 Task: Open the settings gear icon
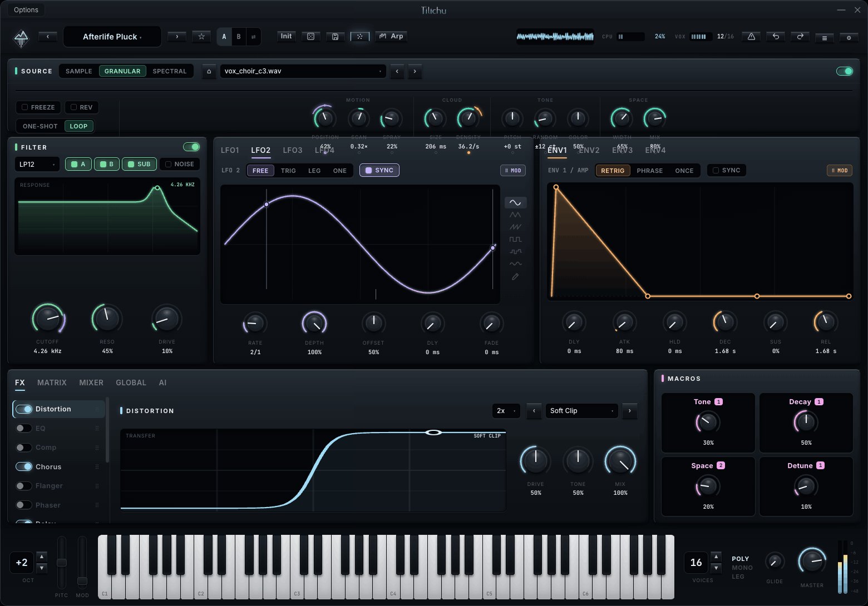[x=849, y=38]
